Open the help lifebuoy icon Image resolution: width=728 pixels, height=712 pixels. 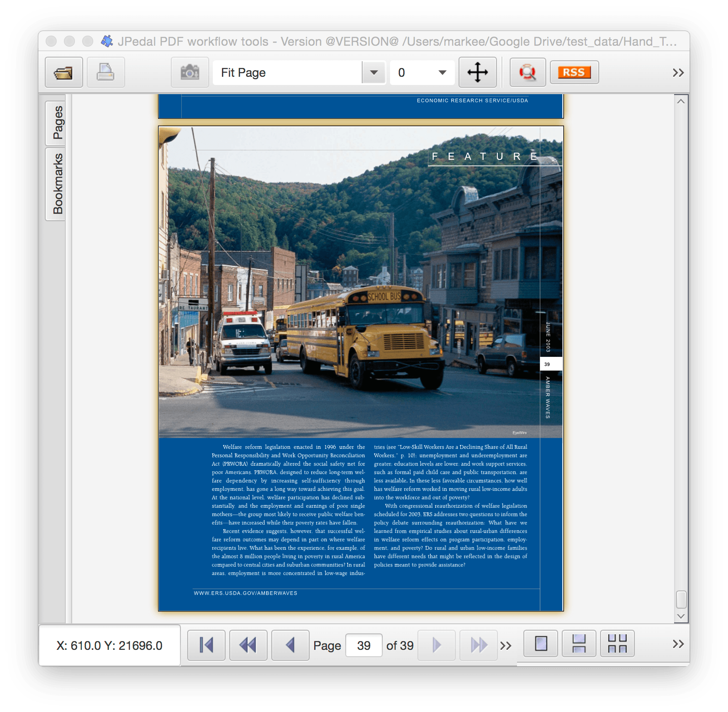(x=528, y=73)
